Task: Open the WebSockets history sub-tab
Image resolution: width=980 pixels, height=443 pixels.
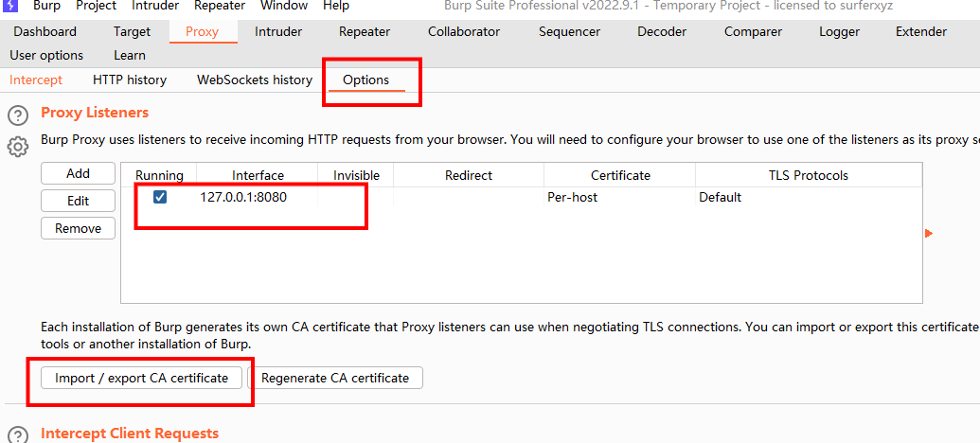Action: [x=254, y=80]
